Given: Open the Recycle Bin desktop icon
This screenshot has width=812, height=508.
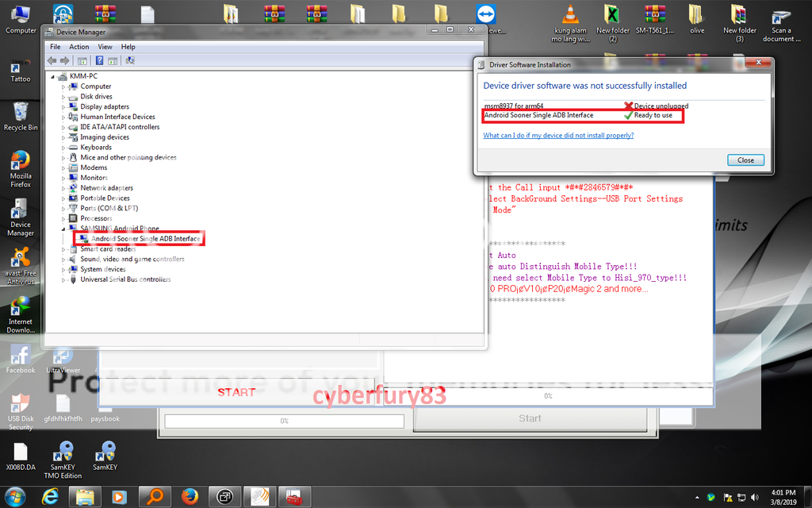Looking at the screenshot, I should click(21, 114).
